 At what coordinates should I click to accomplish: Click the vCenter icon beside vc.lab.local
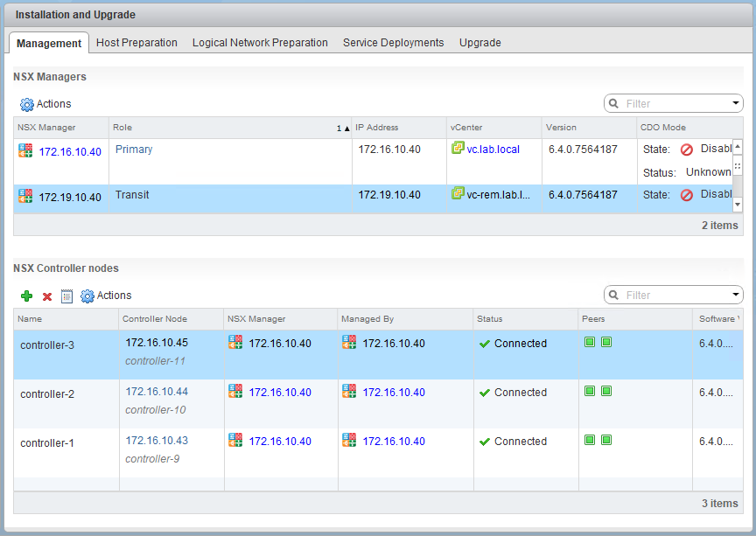point(457,149)
